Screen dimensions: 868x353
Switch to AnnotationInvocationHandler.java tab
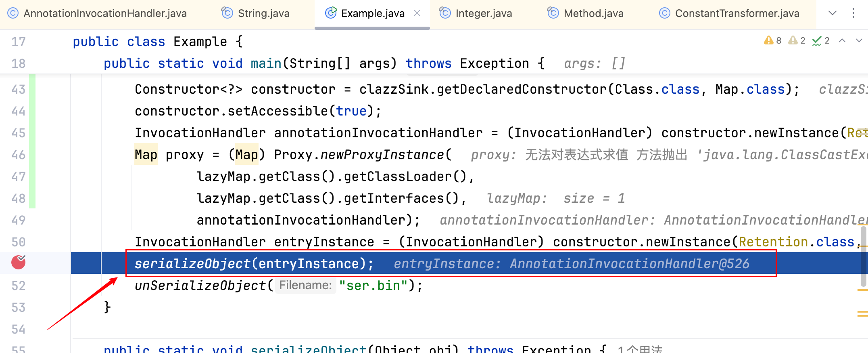coord(105,13)
